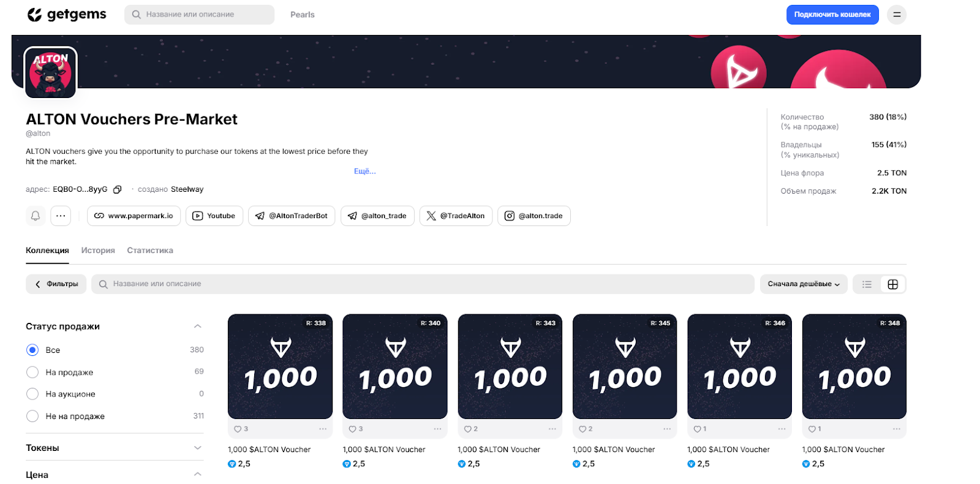Viewport: 980px width, 484px height.
Task: Open the R: 338 voucher thumbnail
Action: pyautogui.click(x=280, y=366)
